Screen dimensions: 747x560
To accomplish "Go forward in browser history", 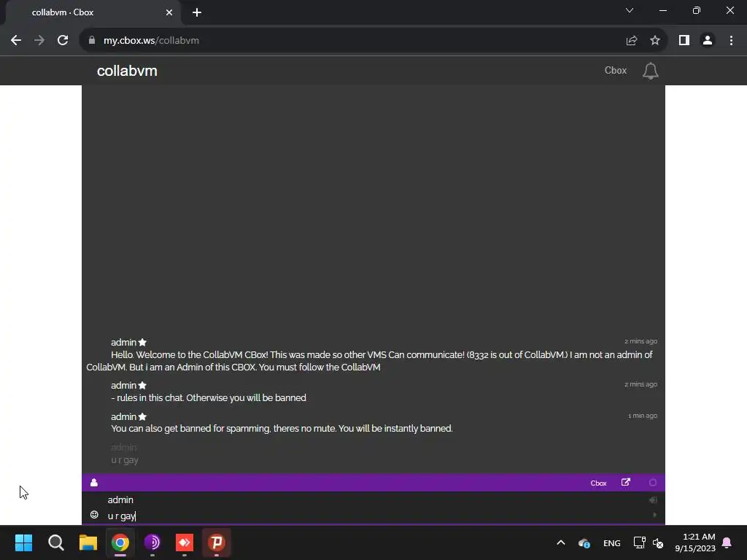I will [39, 40].
